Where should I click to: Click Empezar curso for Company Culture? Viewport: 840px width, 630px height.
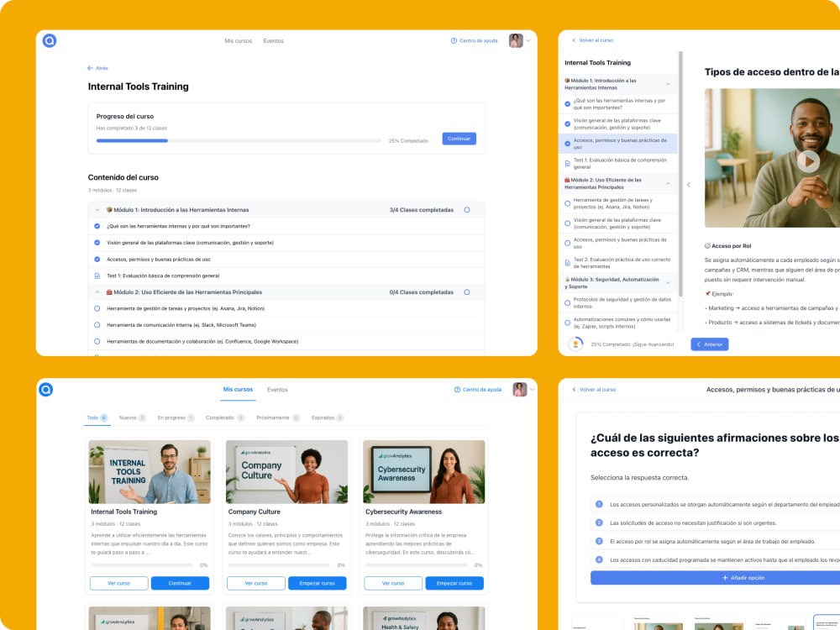(318, 584)
